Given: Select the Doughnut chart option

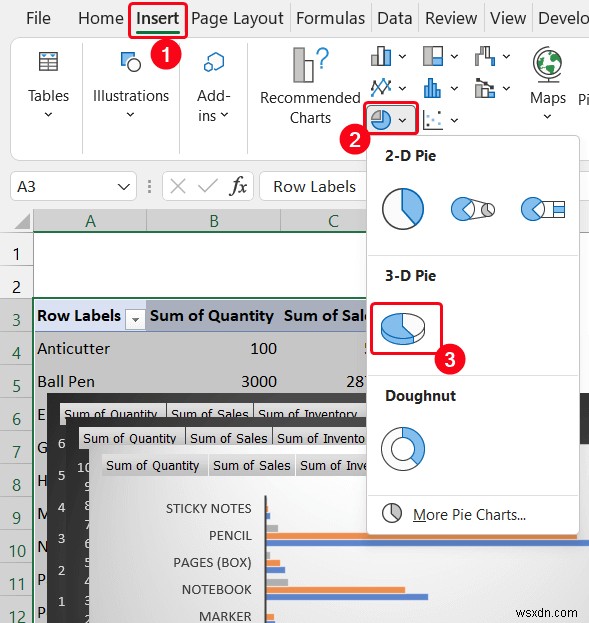Looking at the screenshot, I should (x=403, y=449).
